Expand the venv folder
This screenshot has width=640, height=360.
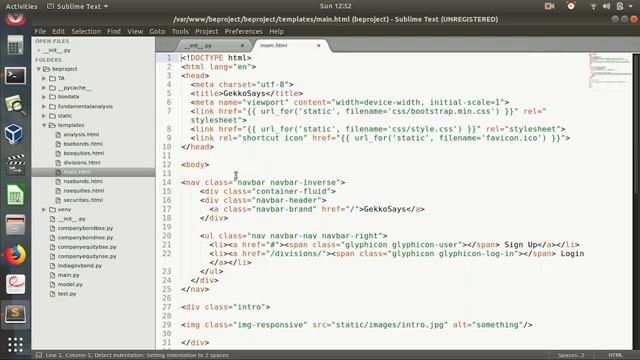[44, 209]
